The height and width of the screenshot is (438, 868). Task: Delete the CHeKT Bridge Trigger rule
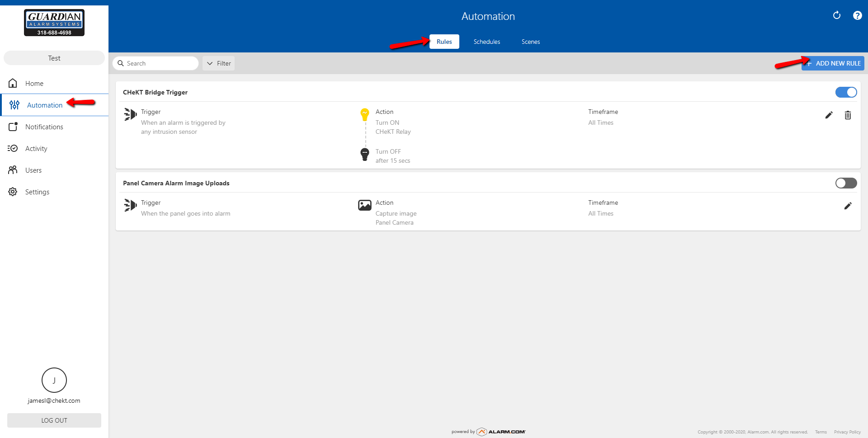848,115
